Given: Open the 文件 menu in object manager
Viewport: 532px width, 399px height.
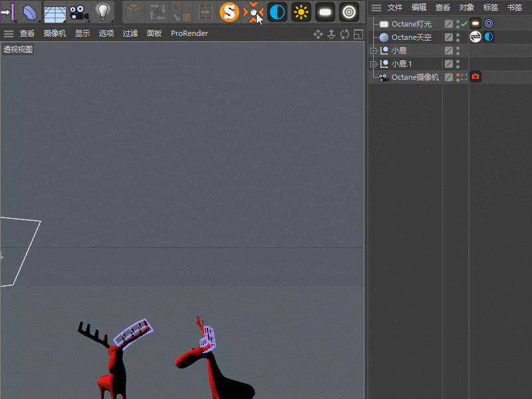Looking at the screenshot, I should [x=395, y=7].
